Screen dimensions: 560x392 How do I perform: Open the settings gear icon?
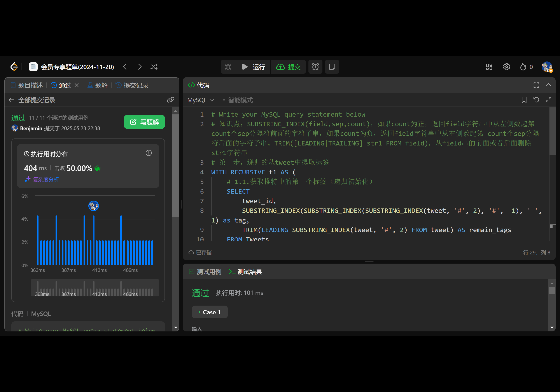[506, 67]
